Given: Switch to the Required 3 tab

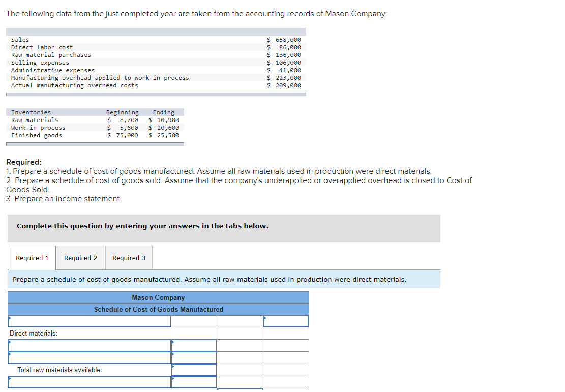Looking at the screenshot, I should 129,258.
